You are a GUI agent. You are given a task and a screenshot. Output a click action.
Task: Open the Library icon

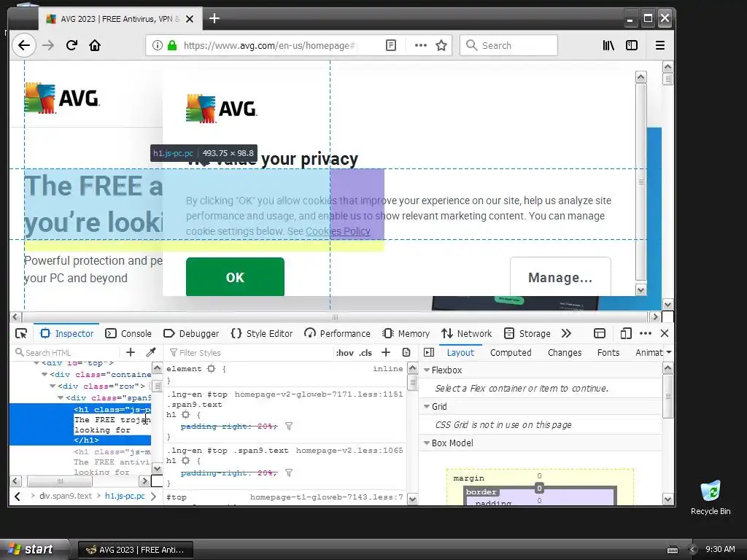tap(608, 45)
